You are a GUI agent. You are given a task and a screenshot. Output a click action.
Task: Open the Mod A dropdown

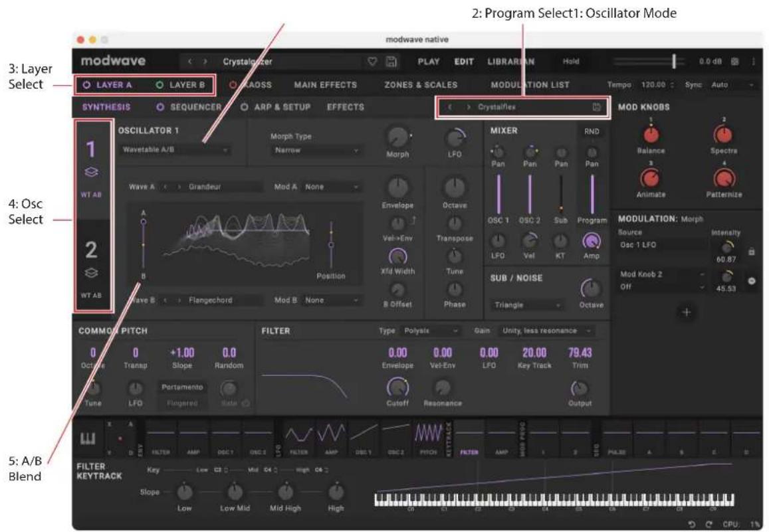point(331,187)
